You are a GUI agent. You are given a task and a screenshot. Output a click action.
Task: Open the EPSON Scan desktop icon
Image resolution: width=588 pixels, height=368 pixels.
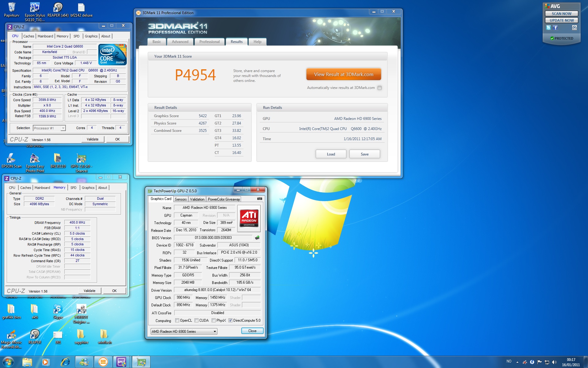click(x=12, y=161)
